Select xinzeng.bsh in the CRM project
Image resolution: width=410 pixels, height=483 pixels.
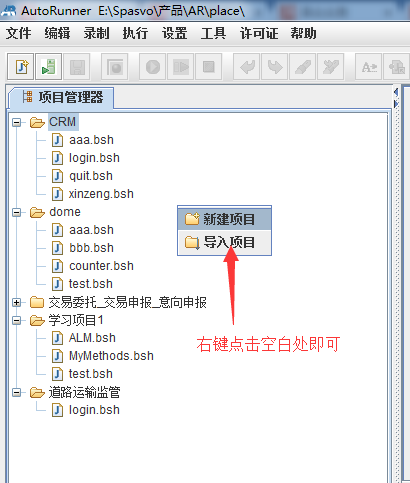pyautogui.click(x=101, y=194)
